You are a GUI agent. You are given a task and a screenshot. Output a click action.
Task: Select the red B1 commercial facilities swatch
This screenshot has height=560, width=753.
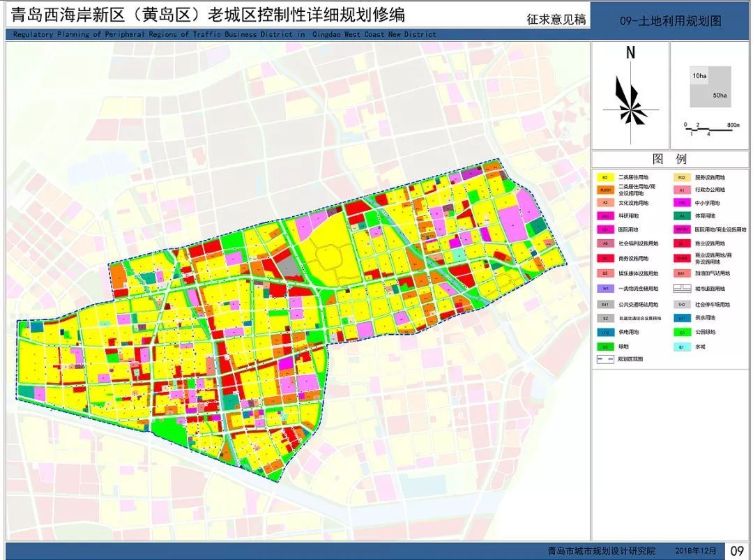pos(682,243)
